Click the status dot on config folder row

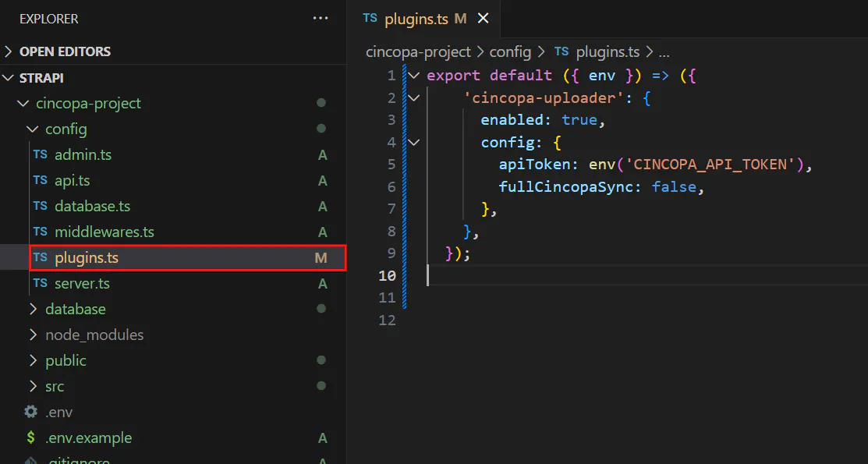coord(321,129)
